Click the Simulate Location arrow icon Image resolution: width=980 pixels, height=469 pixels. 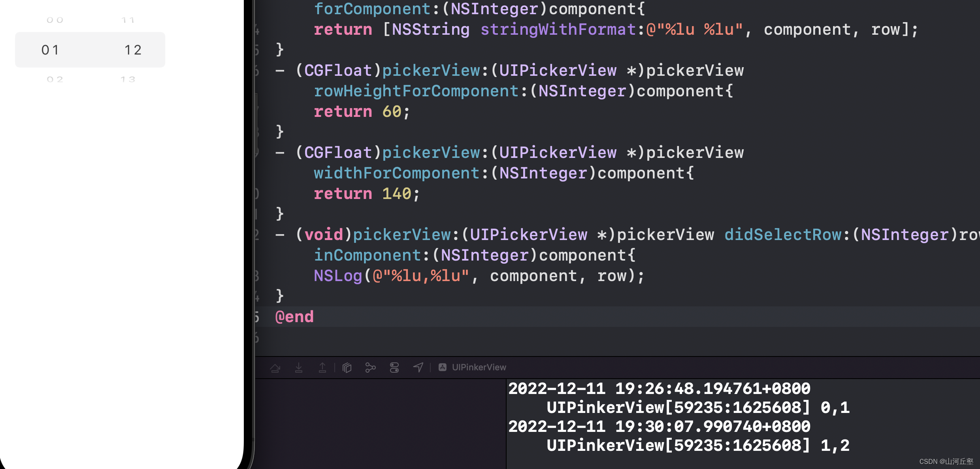tap(418, 368)
